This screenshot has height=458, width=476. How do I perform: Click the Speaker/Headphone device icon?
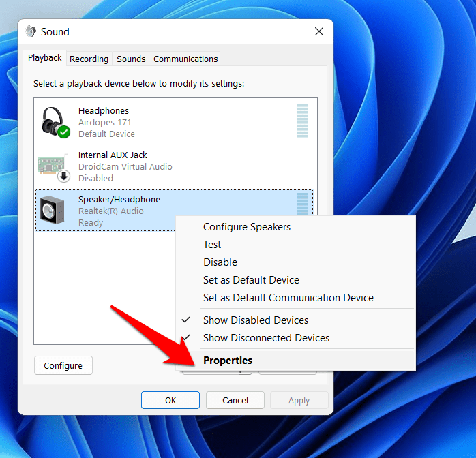(x=54, y=211)
